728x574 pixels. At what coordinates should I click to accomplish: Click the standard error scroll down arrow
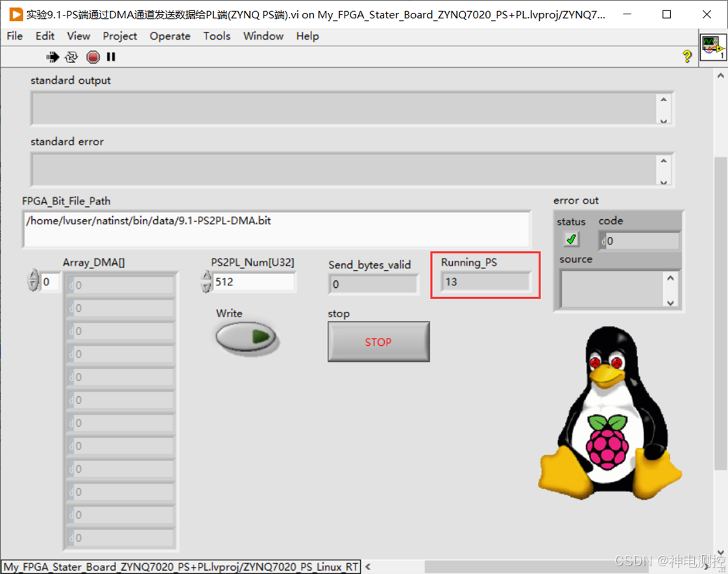[x=664, y=182]
